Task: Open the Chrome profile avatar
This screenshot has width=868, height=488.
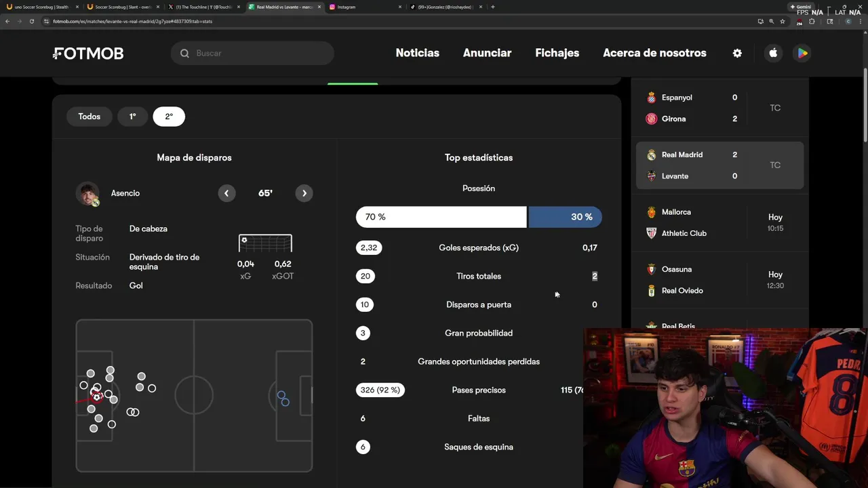Action: click(x=848, y=21)
